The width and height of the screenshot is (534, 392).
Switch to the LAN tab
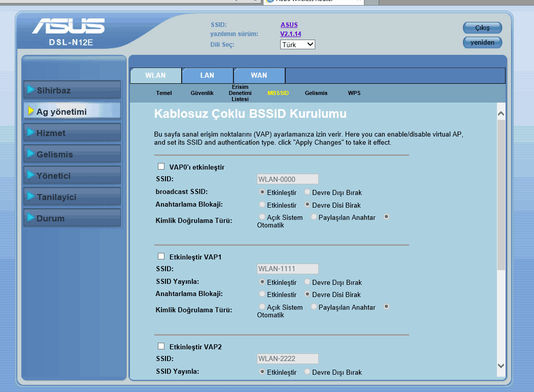207,75
